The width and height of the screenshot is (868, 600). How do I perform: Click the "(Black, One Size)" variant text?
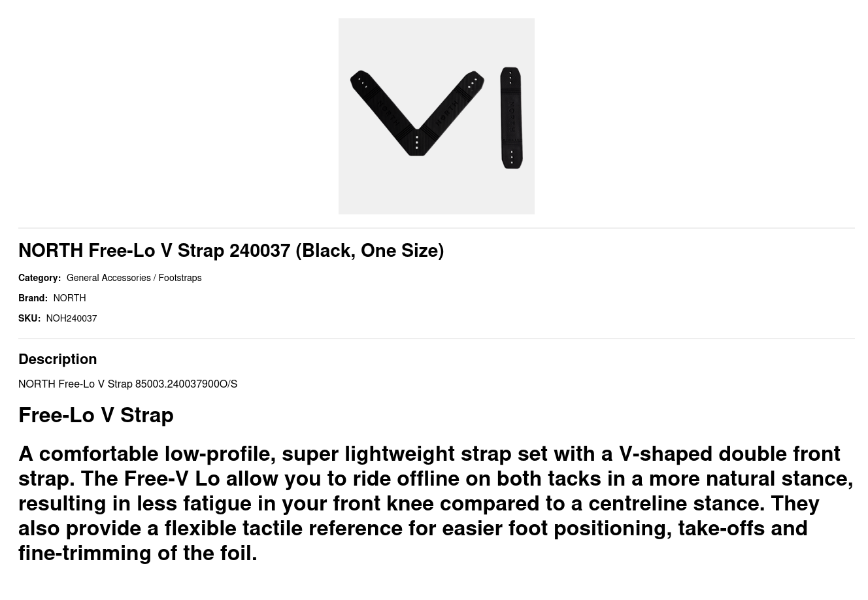click(x=369, y=250)
